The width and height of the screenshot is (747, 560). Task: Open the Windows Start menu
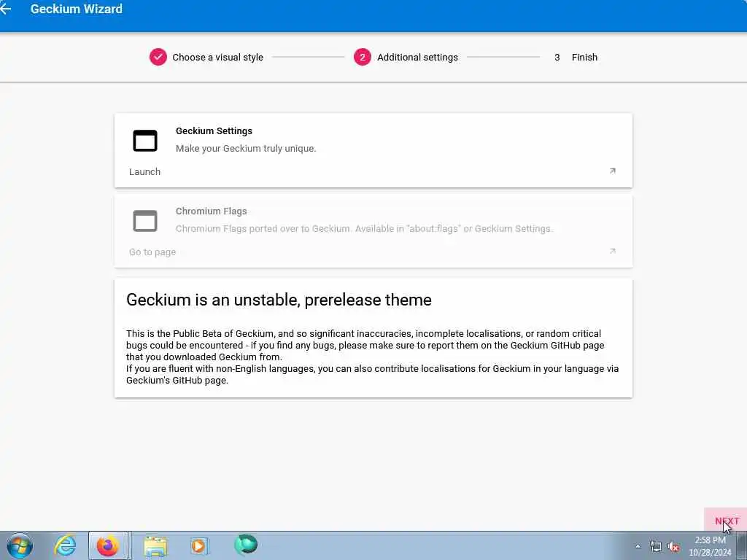[x=20, y=545]
